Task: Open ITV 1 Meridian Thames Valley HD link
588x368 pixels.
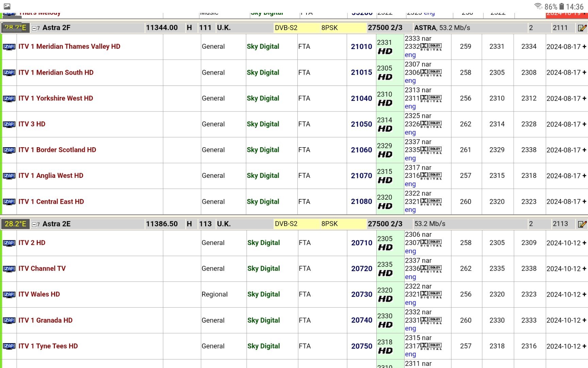Action: (69, 46)
